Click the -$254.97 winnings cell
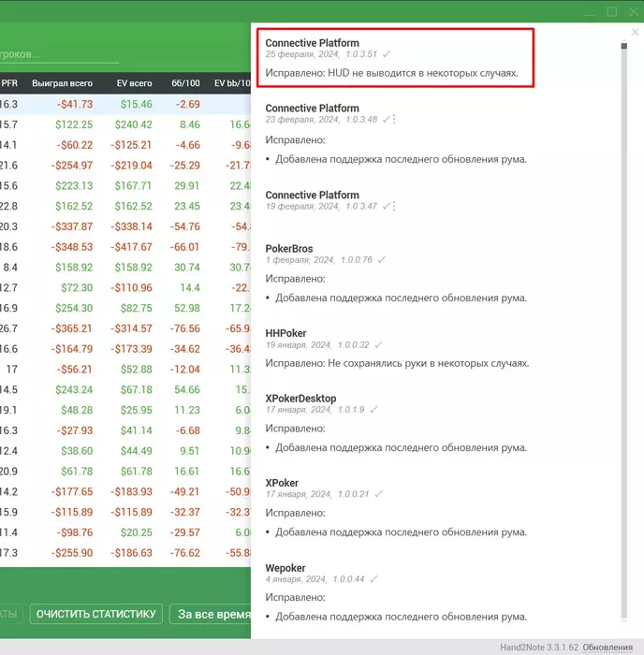Image resolution: width=644 pixels, height=655 pixels. pos(72,166)
